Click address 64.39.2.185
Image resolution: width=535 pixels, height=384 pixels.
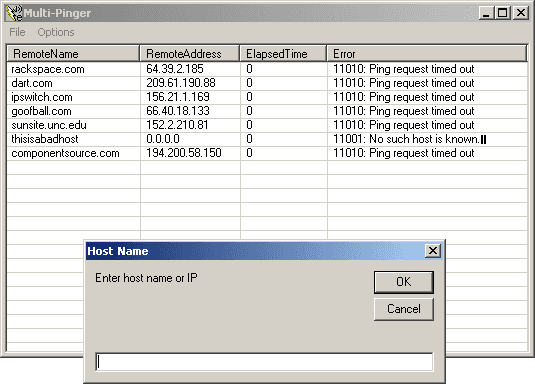pyautogui.click(x=175, y=69)
